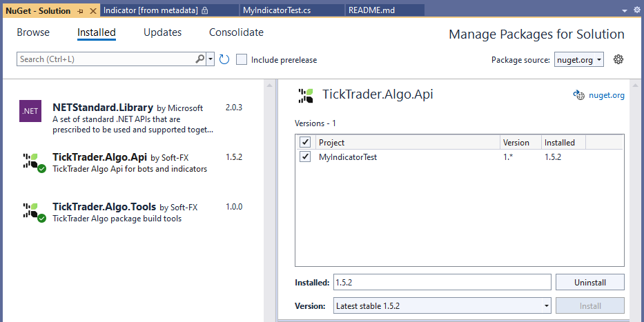Open Package source nuget.org dropdown

[x=578, y=60]
